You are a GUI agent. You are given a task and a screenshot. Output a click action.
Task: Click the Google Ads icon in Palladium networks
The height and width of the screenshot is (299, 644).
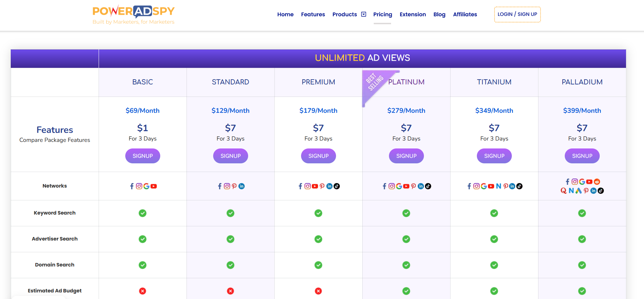tap(579, 191)
